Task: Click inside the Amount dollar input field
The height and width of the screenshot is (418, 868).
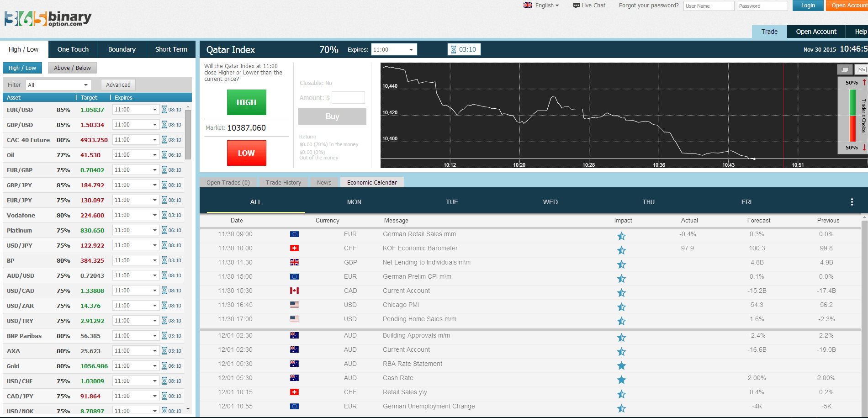Action: pos(348,97)
